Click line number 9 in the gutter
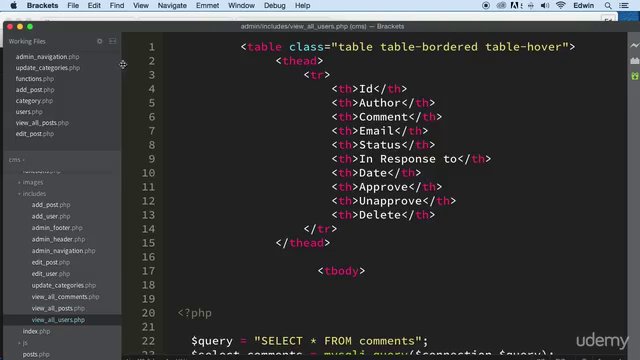This screenshot has width=640, height=360. pyautogui.click(x=152, y=159)
